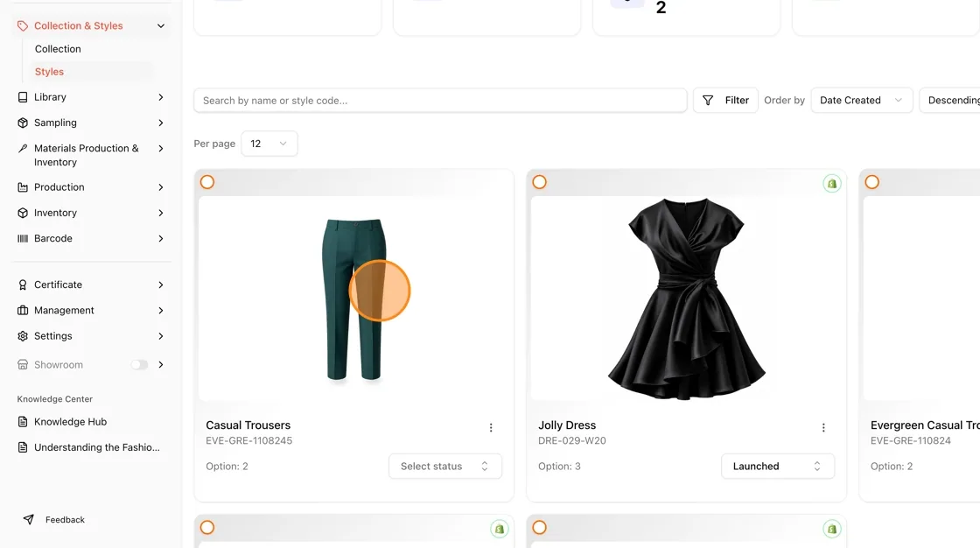Open the Styles submenu item
980x548 pixels.
coord(49,72)
